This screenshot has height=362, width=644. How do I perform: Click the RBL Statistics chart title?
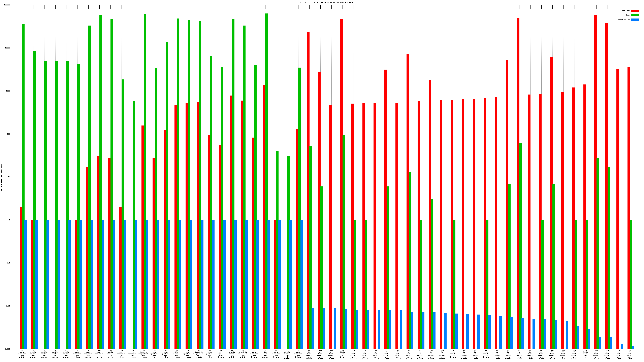325,2
